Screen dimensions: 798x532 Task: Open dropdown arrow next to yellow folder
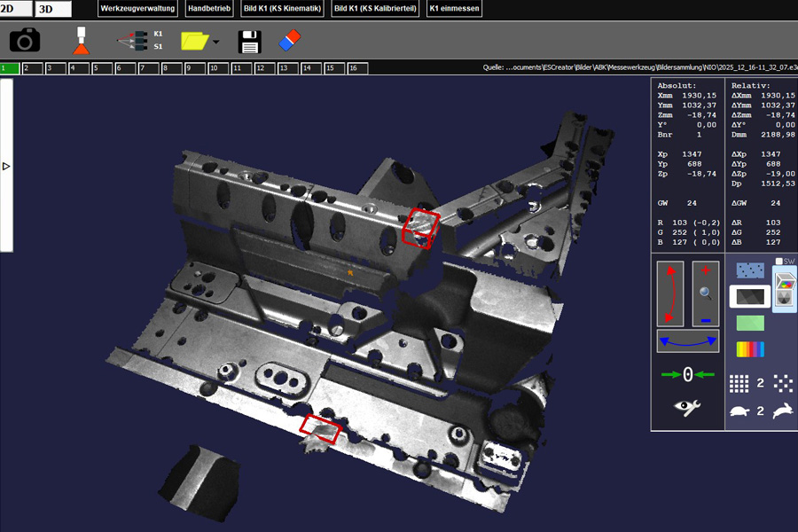pyautogui.click(x=216, y=42)
